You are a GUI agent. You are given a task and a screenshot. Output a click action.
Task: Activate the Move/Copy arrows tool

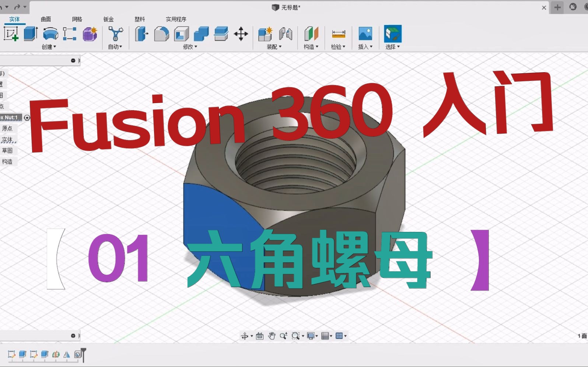(241, 34)
